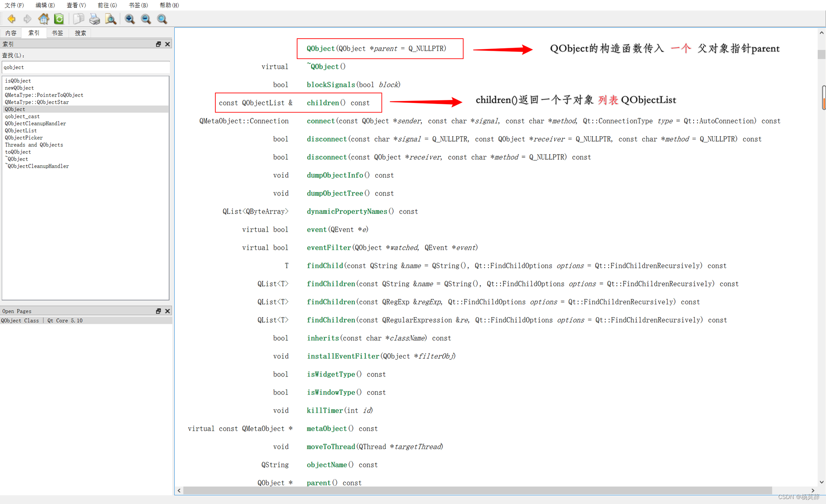Open the 前往(G) menu

tap(107, 5)
